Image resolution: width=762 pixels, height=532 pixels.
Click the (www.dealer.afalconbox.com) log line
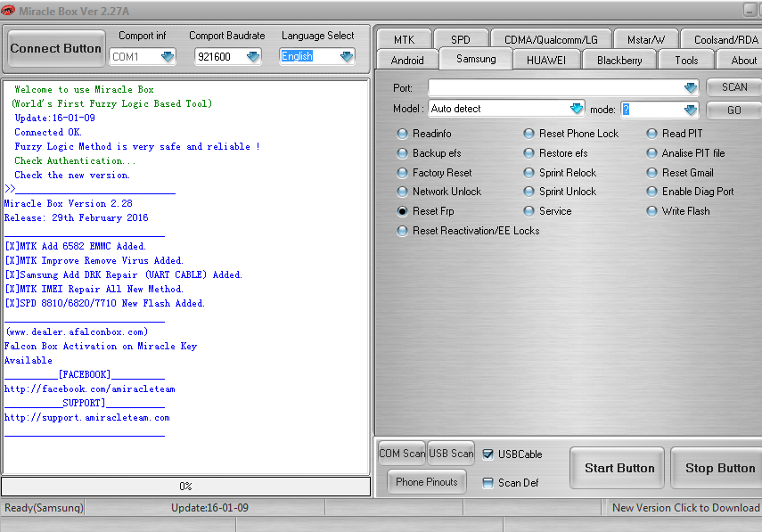(x=77, y=331)
